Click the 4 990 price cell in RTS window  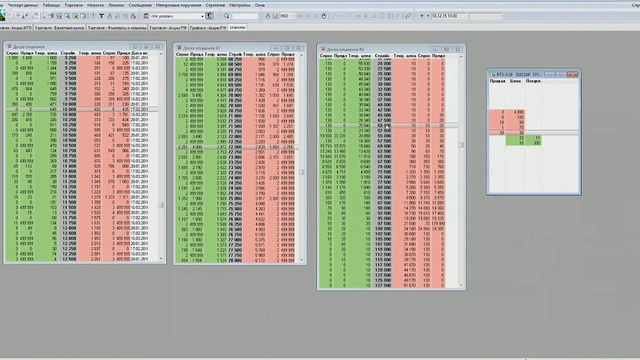coord(516,112)
